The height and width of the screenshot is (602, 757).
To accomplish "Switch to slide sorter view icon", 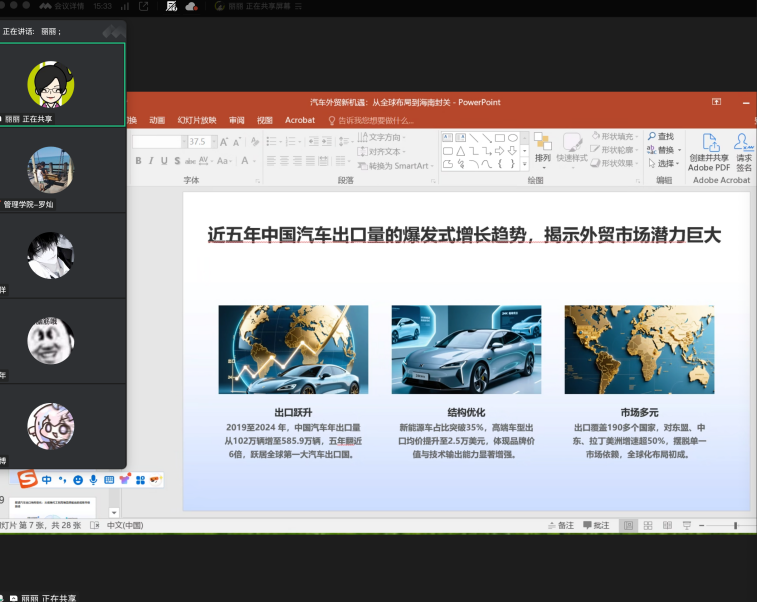I will pyautogui.click(x=647, y=525).
